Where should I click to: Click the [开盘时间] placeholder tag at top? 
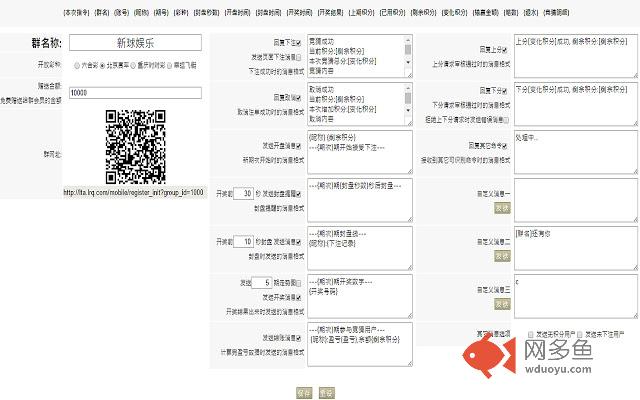237,13
